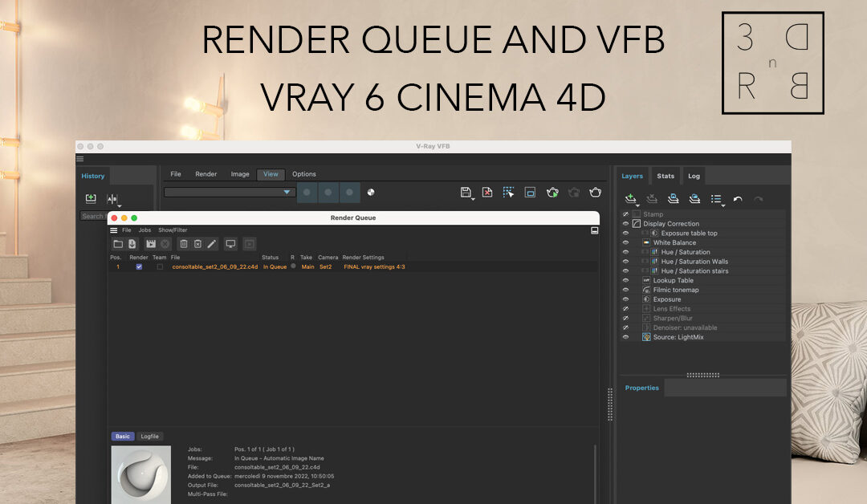The height and width of the screenshot is (504, 867).
Task: Open the View menu in VFB
Action: pyautogui.click(x=271, y=174)
